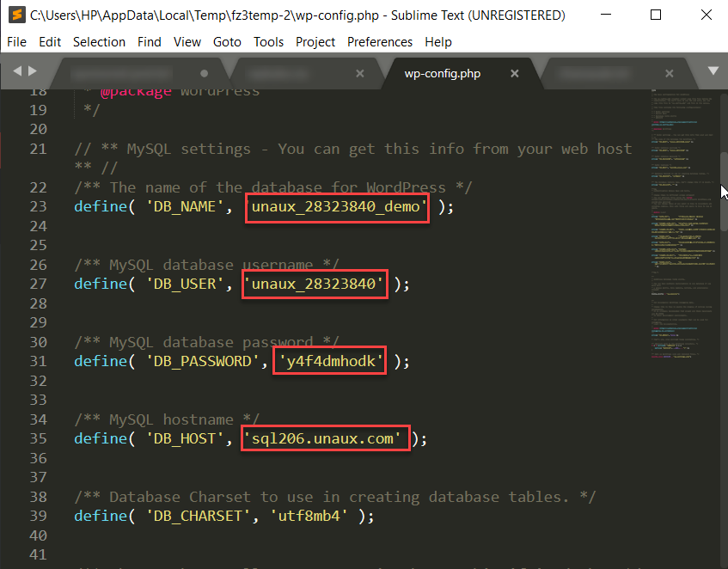
Task: Click the 'MySQL hostname' comment line
Action: pos(167,419)
